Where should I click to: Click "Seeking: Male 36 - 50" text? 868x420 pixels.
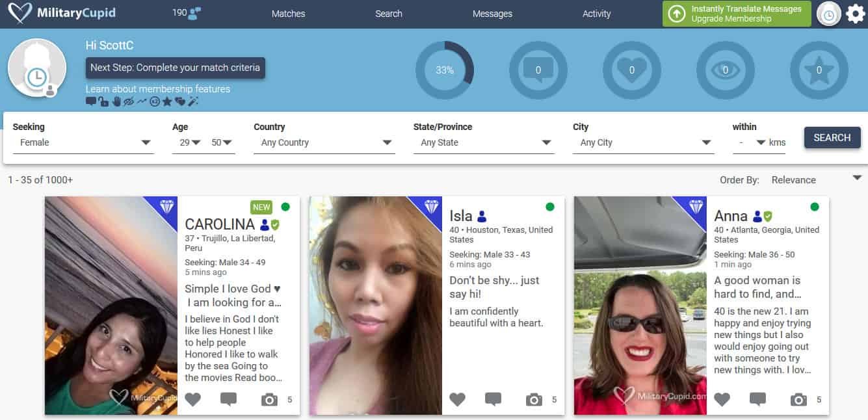click(x=754, y=255)
